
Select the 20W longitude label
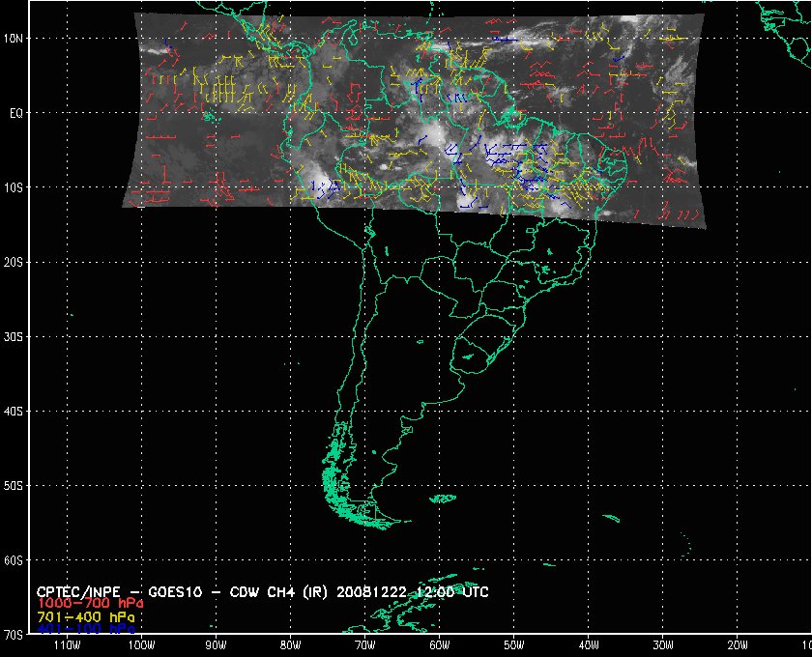(x=738, y=645)
